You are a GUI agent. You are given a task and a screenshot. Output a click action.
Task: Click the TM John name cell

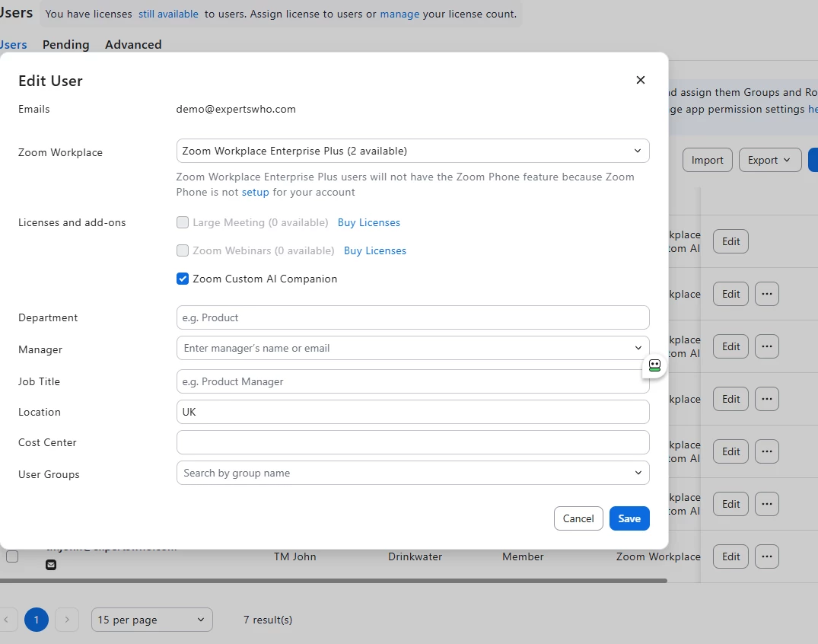click(294, 557)
